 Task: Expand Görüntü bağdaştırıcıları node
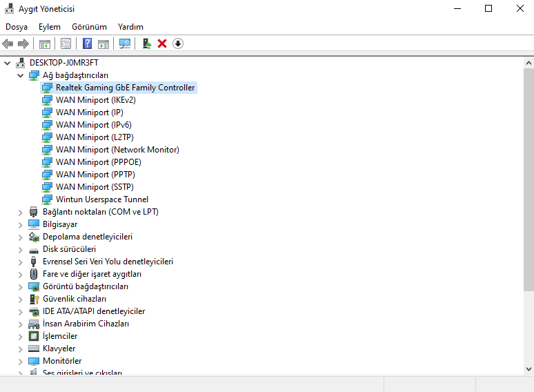click(21, 287)
